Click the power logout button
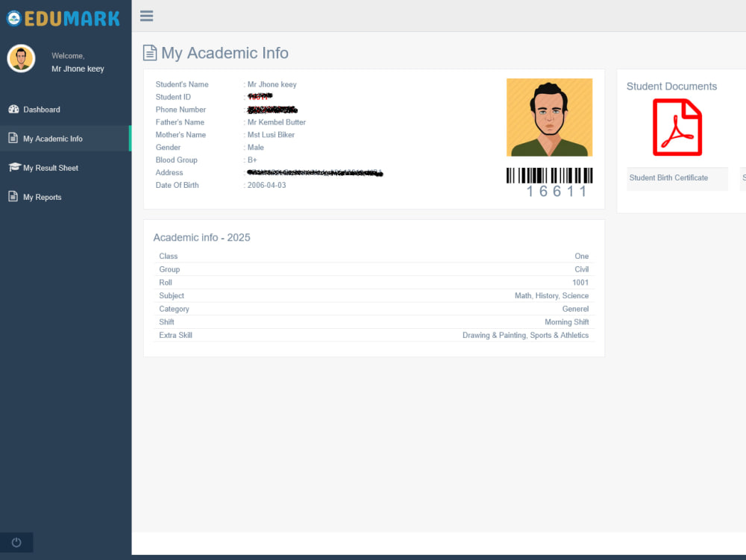Screen dimensions: 746x560 pyautogui.click(x=16, y=542)
